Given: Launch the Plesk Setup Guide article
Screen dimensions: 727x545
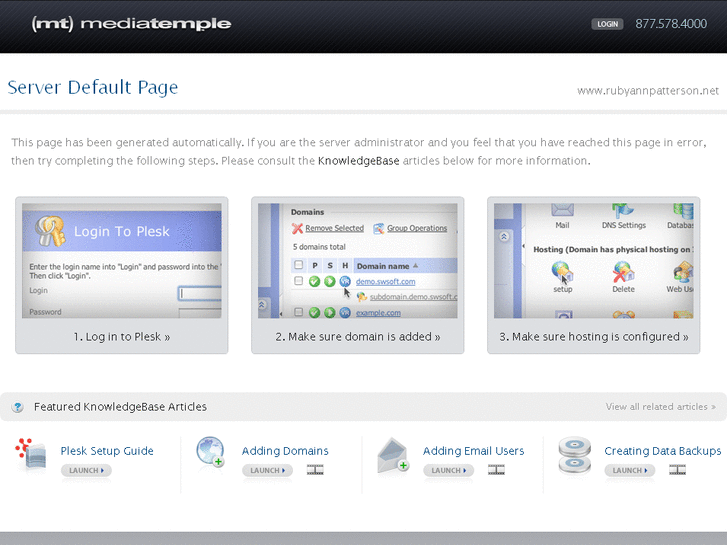Looking at the screenshot, I should [x=86, y=470].
